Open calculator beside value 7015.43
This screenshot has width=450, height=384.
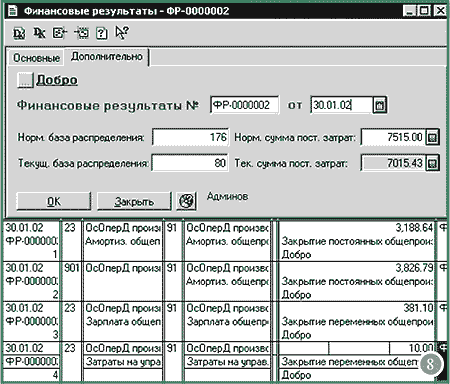click(x=432, y=163)
